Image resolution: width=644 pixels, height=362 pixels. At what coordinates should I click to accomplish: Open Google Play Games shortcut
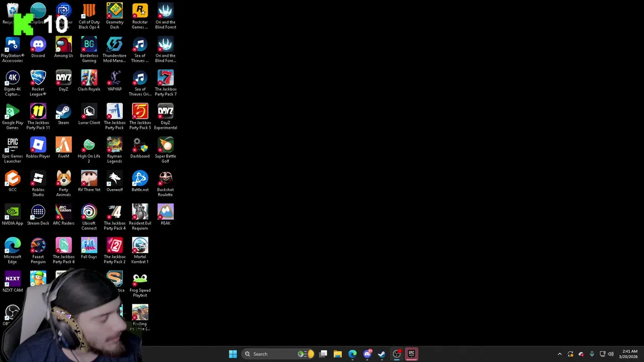click(x=13, y=117)
